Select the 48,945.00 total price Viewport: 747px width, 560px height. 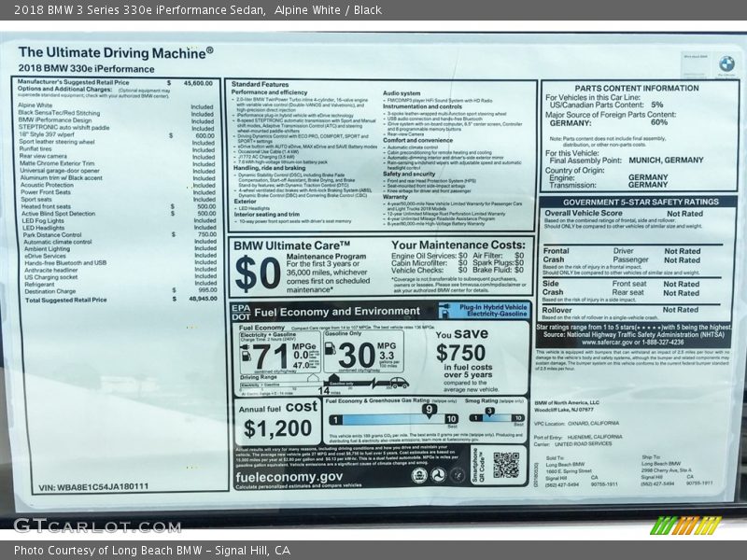tap(203, 299)
